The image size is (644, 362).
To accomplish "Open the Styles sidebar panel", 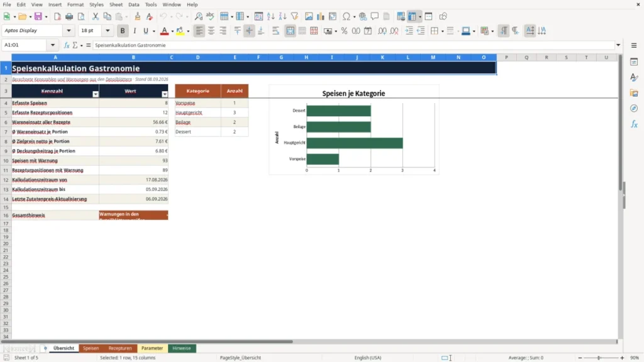I will (x=634, y=77).
